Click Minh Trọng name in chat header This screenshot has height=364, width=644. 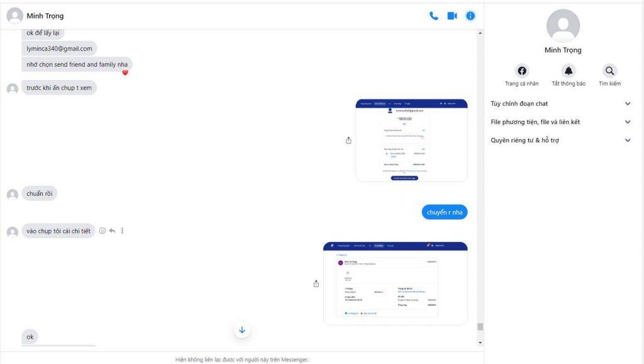(45, 16)
